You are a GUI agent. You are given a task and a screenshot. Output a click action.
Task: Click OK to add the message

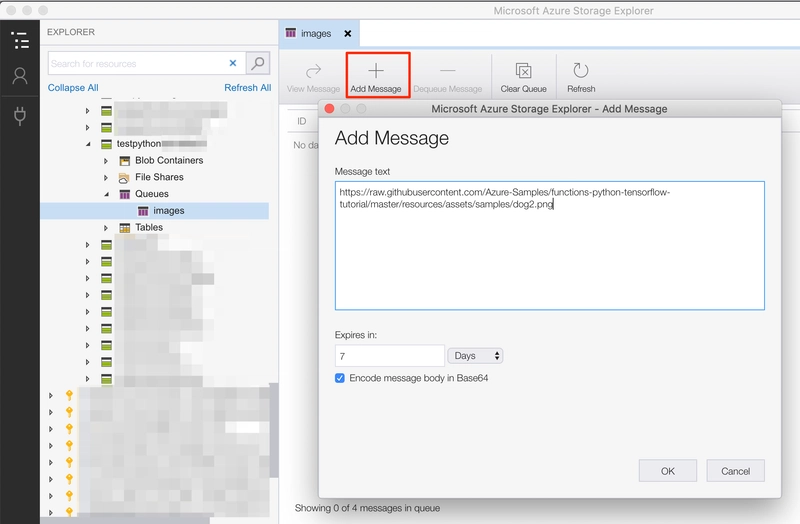click(667, 471)
